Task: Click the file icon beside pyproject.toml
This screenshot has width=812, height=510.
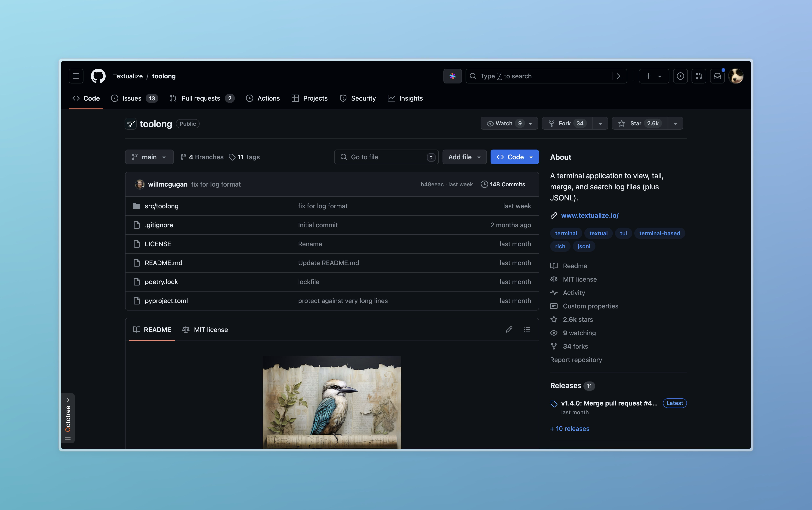Action: 136,301
